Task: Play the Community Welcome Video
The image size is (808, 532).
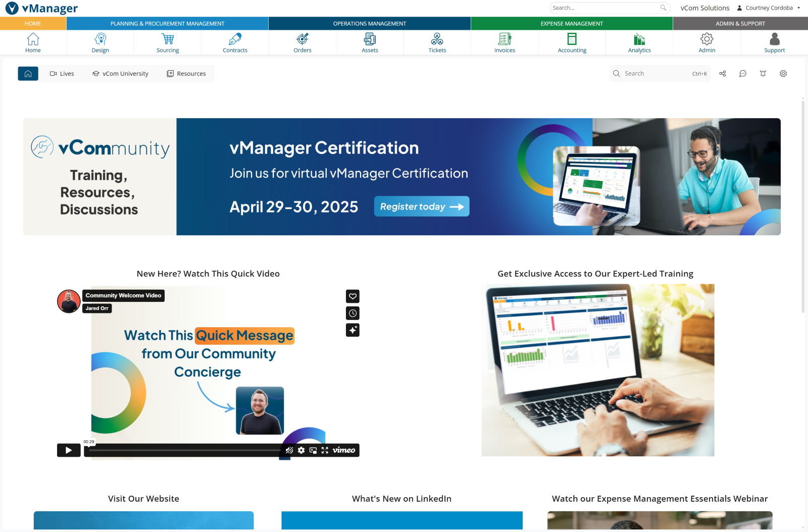Action: click(69, 450)
